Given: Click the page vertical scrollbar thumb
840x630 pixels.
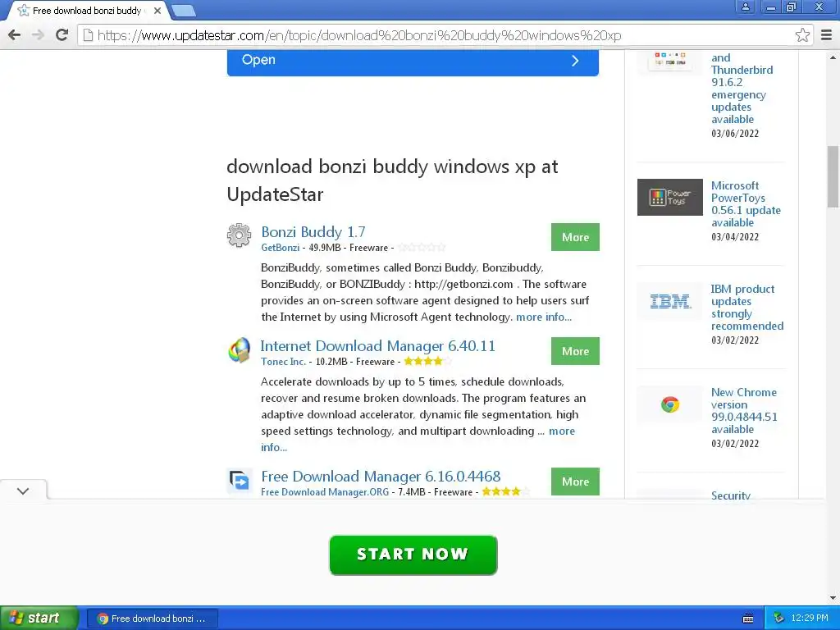Looking at the screenshot, I should click(x=833, y=176).
